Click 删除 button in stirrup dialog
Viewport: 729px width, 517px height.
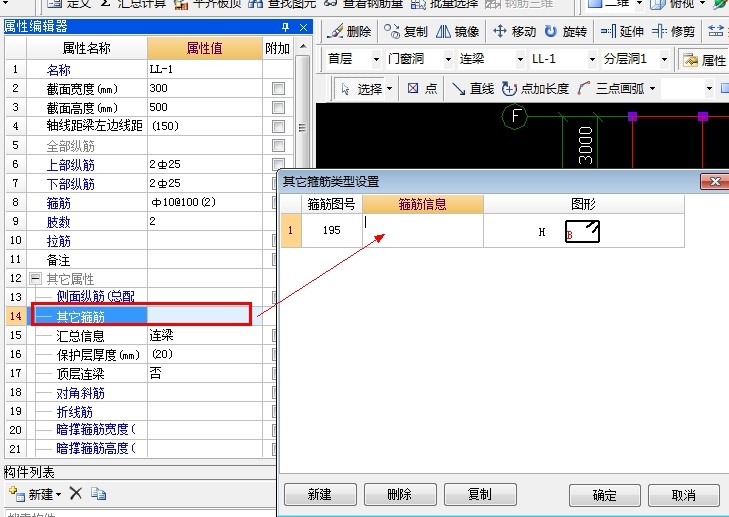[400, 494]
